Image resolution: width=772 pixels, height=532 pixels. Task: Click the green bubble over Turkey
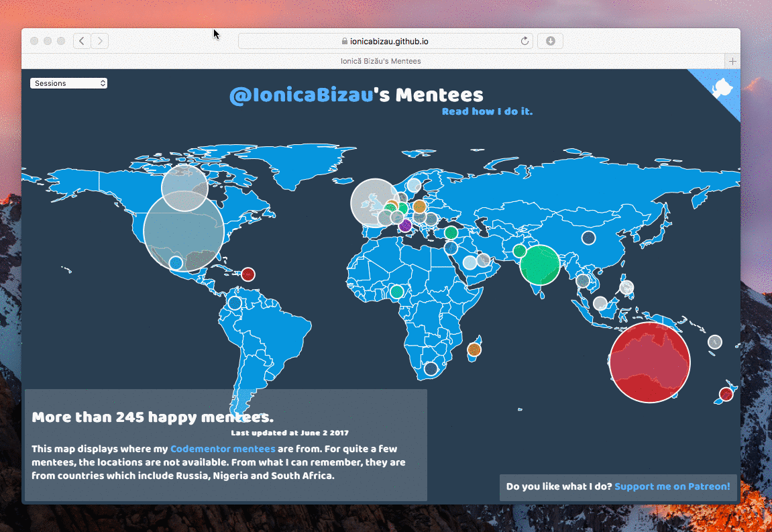(x=451, y=233)
